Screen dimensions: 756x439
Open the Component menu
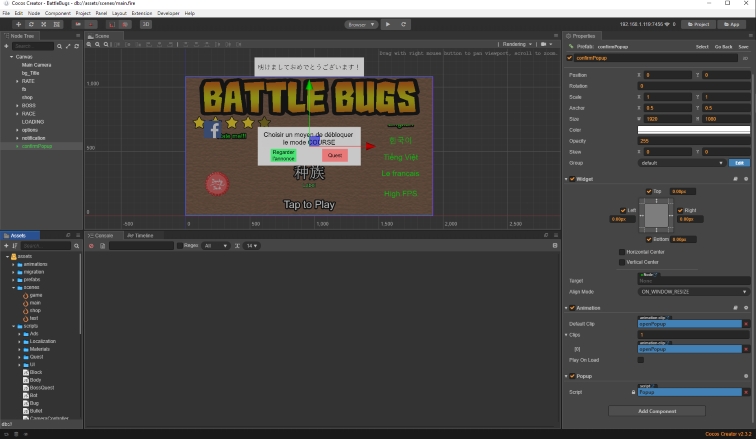pyautogui.click(x=58, y=13)
